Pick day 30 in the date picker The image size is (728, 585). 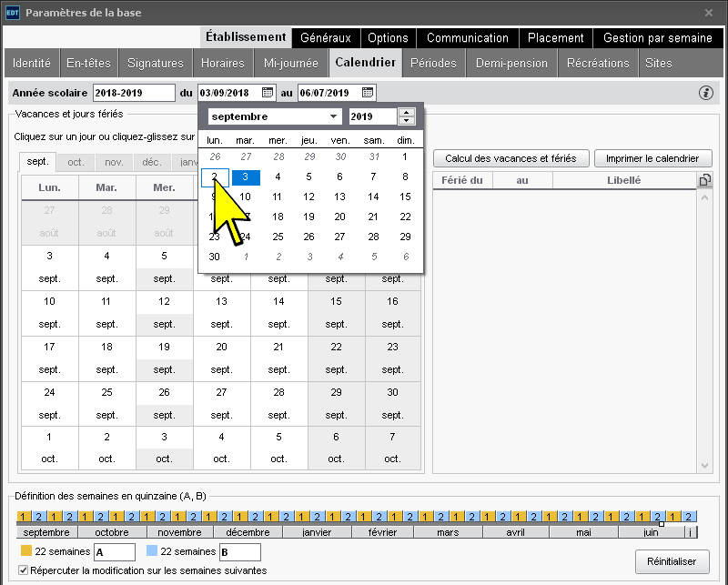pos(214,257)
